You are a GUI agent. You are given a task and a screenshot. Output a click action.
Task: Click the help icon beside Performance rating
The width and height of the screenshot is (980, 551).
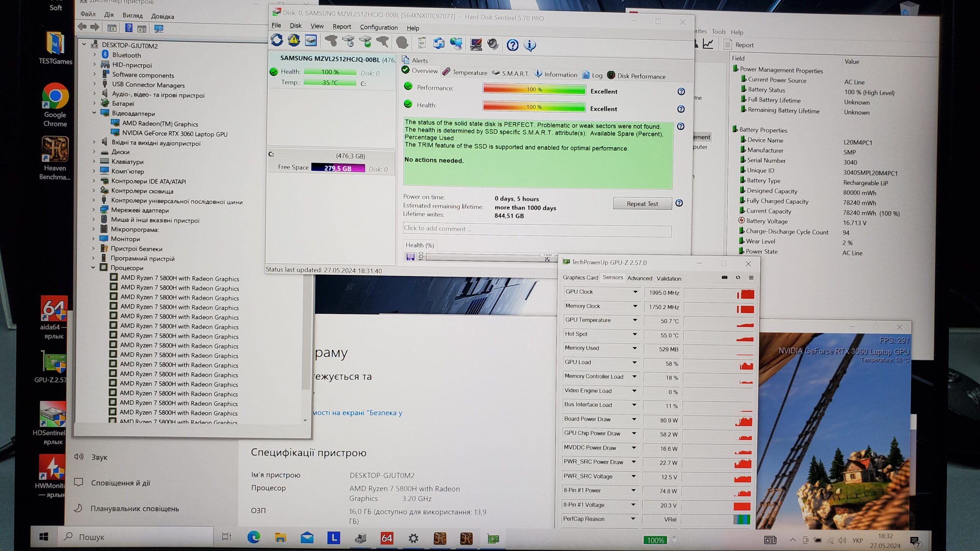pos(681,91)
